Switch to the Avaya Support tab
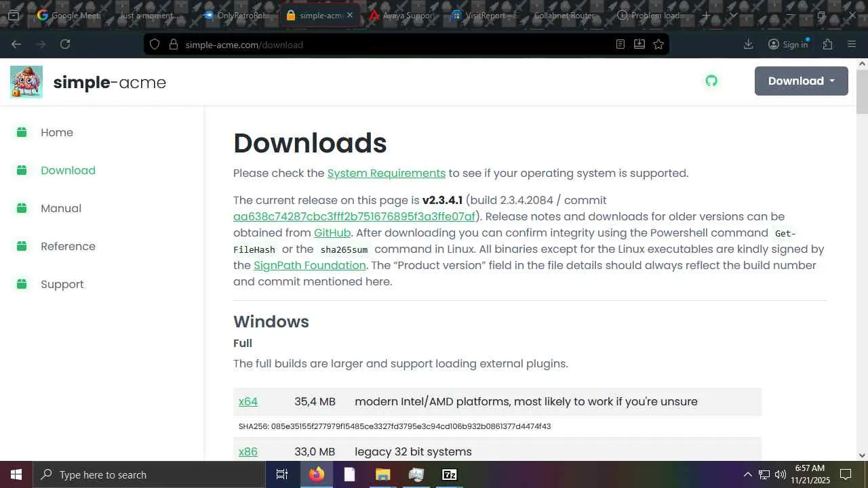 pos(401,15)
